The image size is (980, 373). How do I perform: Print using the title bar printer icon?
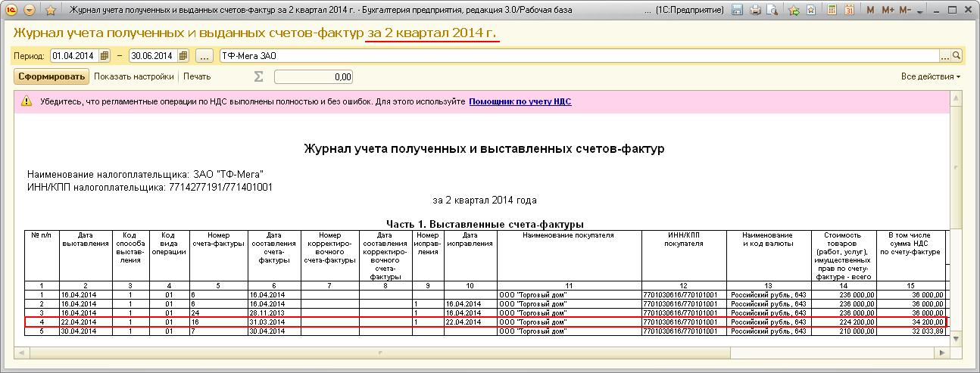pos(755,11)
